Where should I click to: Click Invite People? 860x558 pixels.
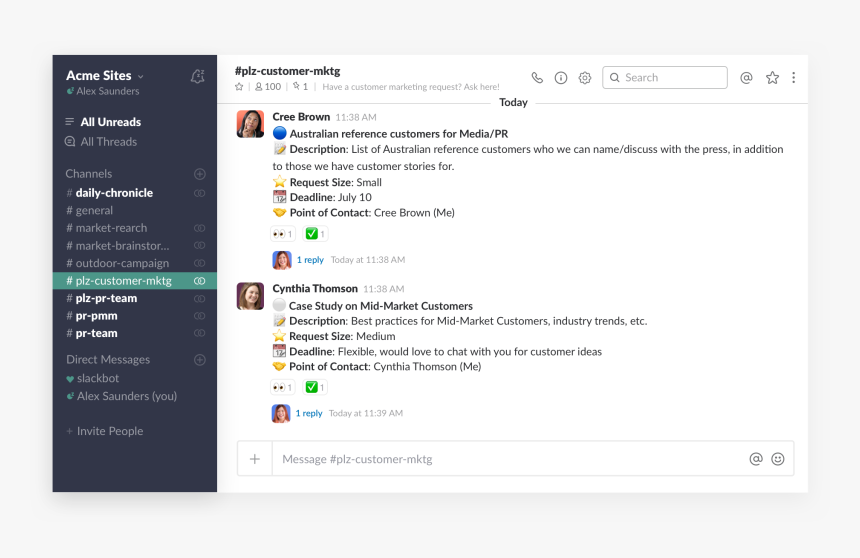(104, 431)
